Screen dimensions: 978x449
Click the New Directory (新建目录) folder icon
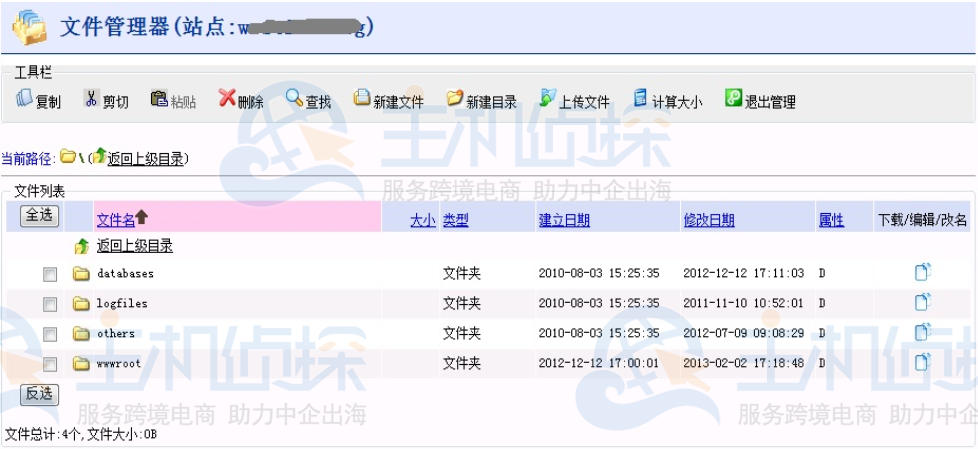(x=455, y=99)
